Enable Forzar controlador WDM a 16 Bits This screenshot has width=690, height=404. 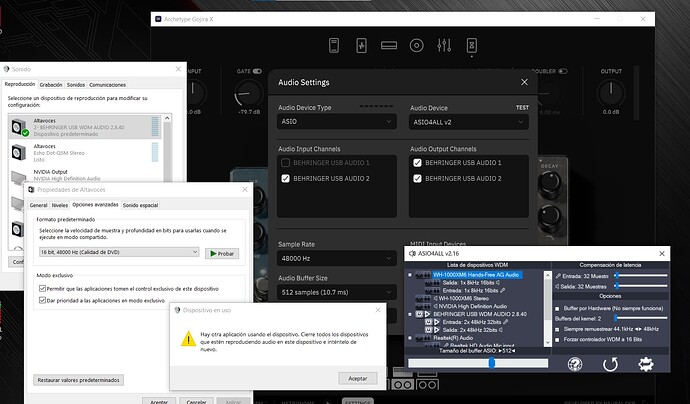point(557,340)
